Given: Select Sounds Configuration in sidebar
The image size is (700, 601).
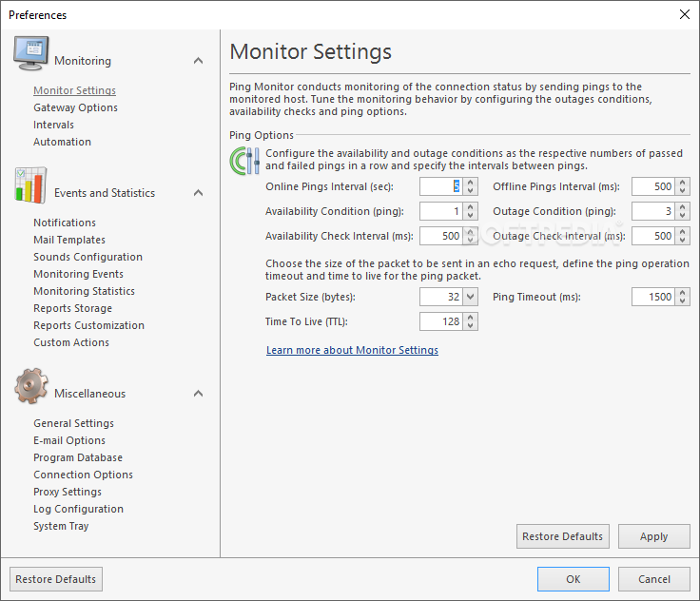Looking at the screenshot, I should pos(87,257).
